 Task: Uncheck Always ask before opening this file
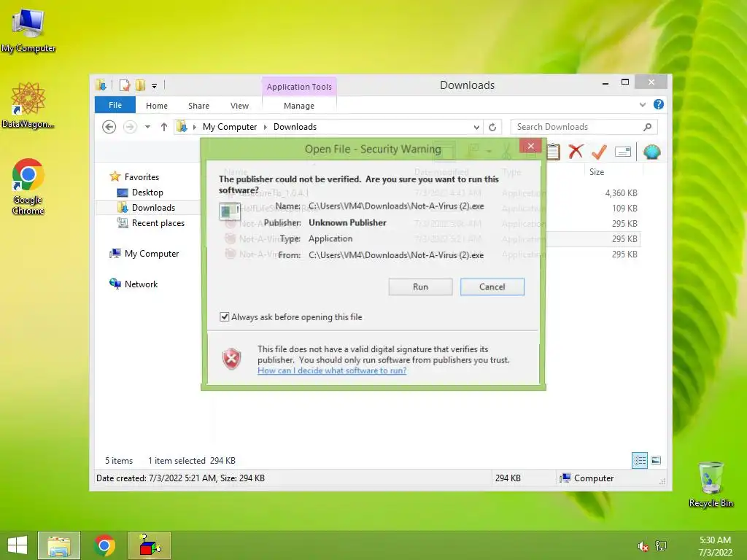pyautogui.click(x=225, y=316)
